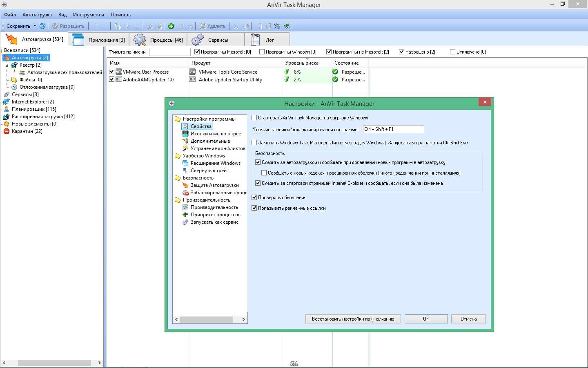Image resolution: width=588 pixels, height=368 pixels.
Task: Uncheck the AdobeAAMUpdater-1.0 startup checkbox
Action: click(112, 79)
